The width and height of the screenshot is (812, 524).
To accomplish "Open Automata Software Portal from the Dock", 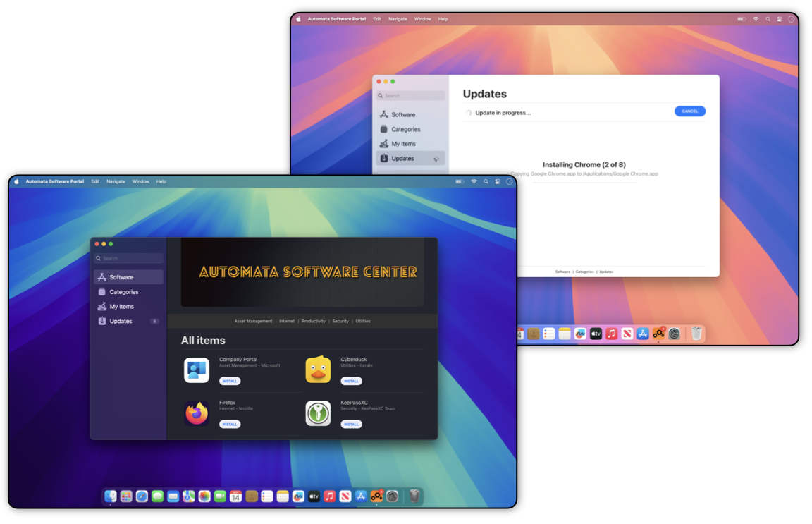I will (376, 496).
